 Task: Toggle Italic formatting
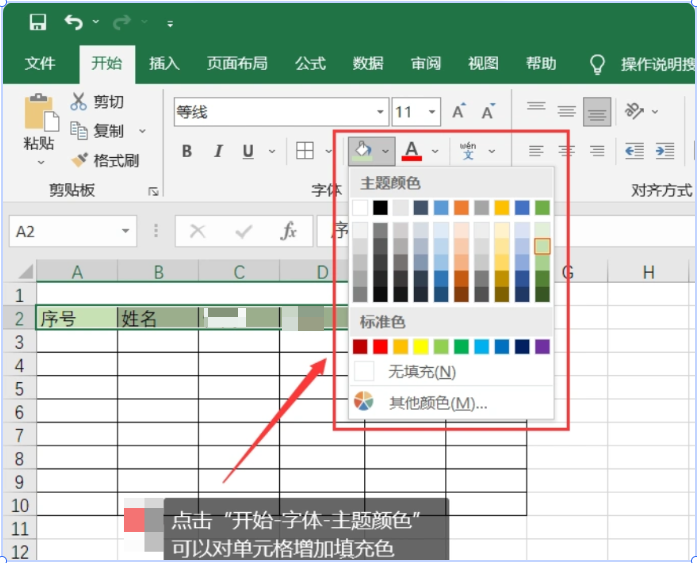pyautogui.click(x=218, y=152)
